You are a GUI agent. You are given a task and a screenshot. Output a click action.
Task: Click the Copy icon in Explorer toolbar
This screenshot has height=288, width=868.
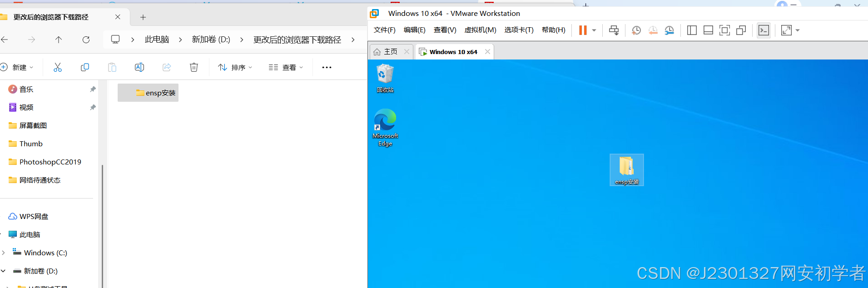85,67
